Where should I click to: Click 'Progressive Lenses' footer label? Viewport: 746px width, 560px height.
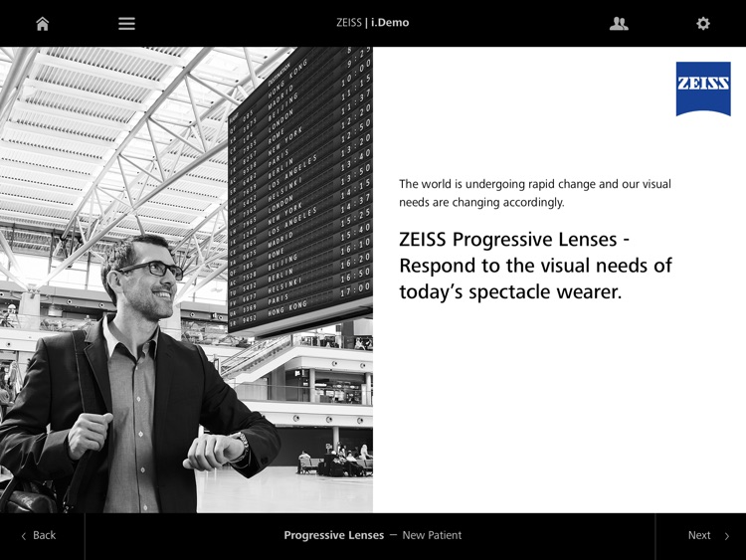(333, 535)
